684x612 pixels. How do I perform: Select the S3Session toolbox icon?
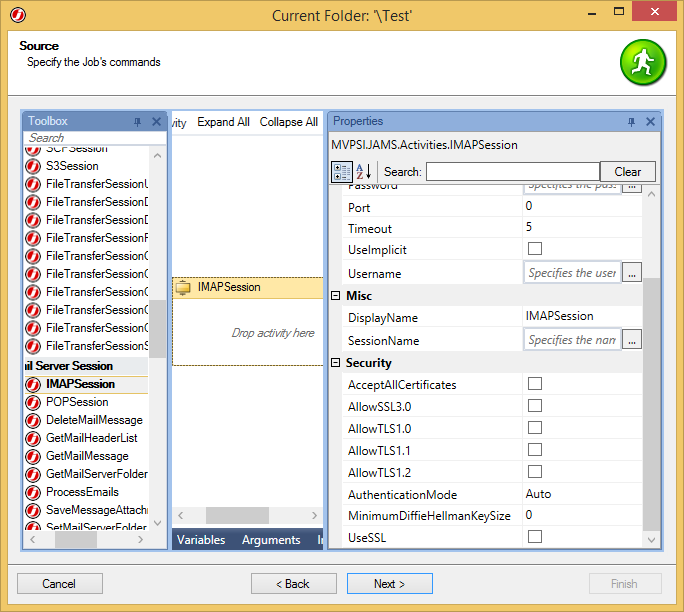(33, 166)
